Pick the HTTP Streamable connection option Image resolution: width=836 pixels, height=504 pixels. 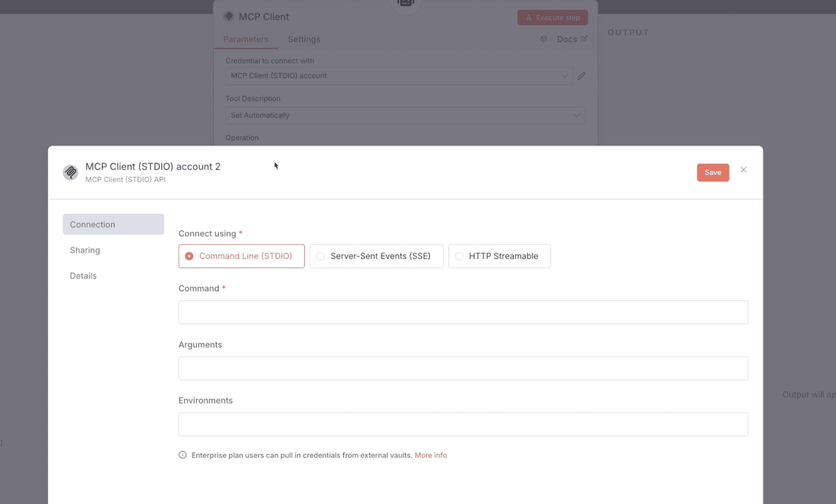point(499,256)
